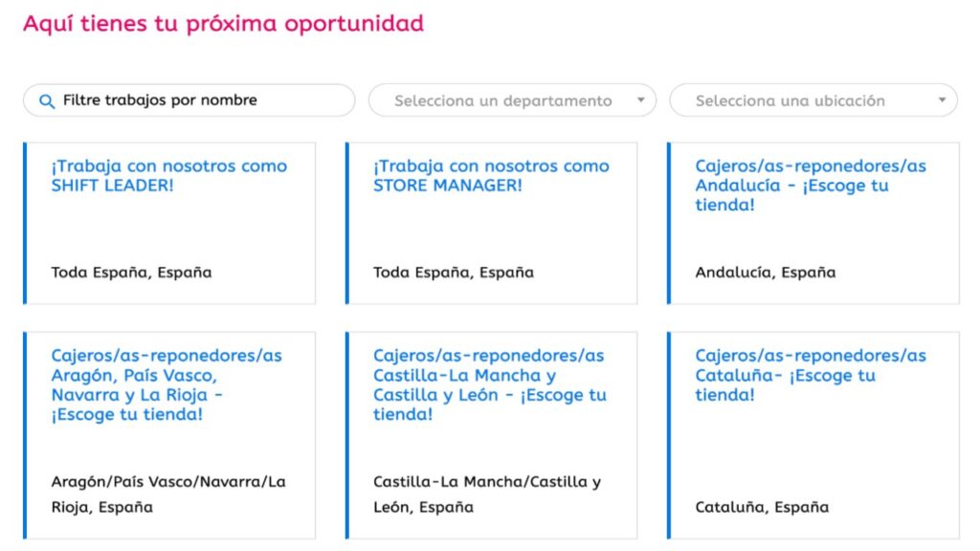980x551 pixels.
Task: Click the blue accent bar on the STORE MANAGER card
Action: (345, 222)
